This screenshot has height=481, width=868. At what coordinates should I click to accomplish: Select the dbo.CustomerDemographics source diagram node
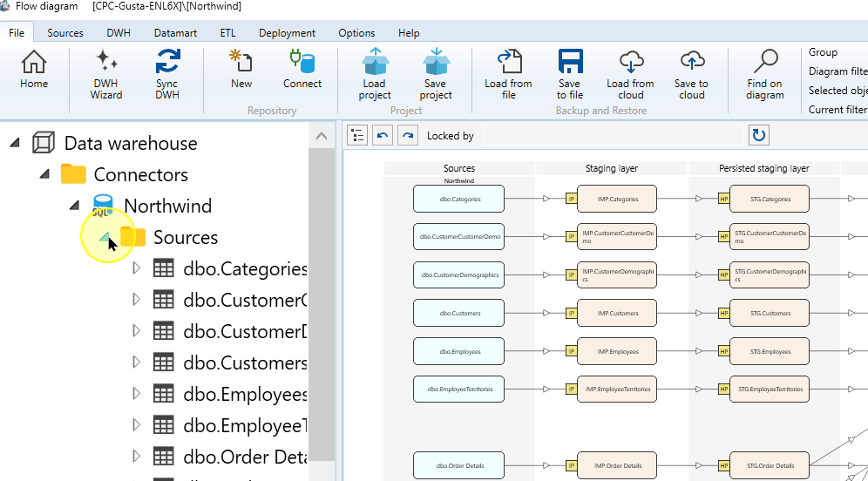coord(459,275)
